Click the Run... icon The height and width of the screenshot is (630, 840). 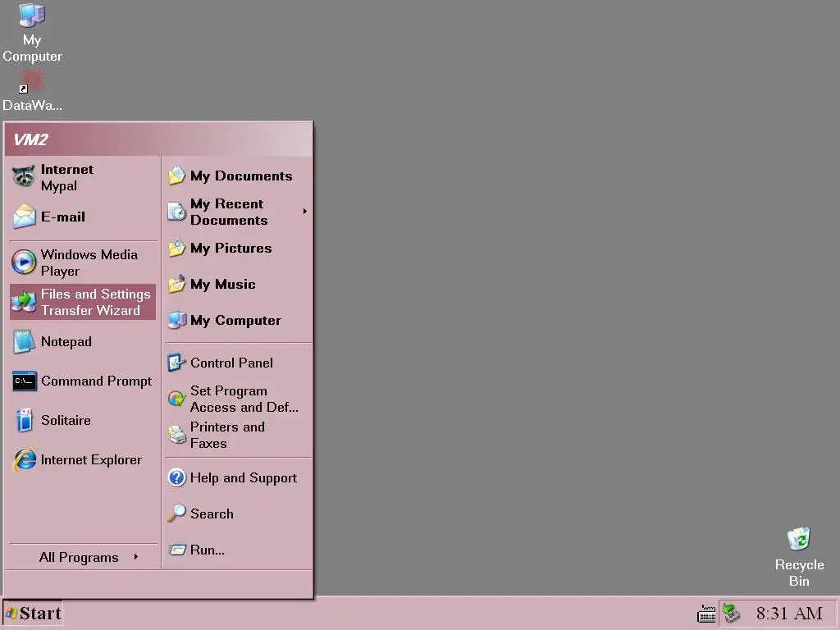(177, 549)
